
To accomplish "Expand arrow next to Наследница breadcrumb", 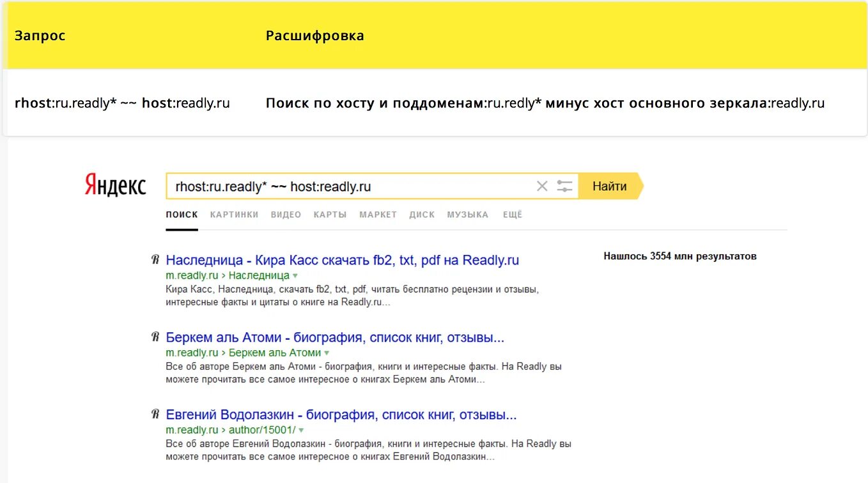I will coord(295,276).
